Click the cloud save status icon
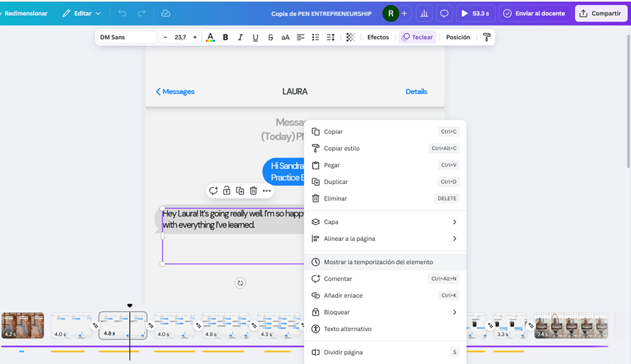The height and width of the screenshot is (364, 631). coord(166,13)
